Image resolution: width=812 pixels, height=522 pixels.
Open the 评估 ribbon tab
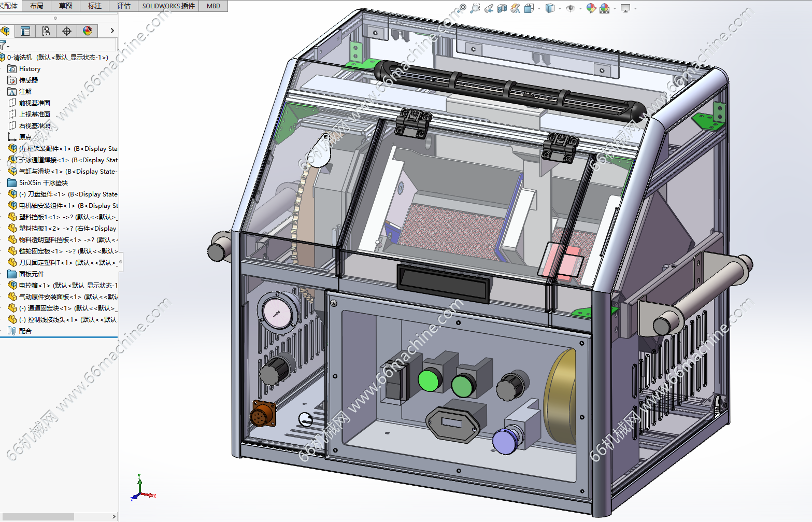click(124, 6)
